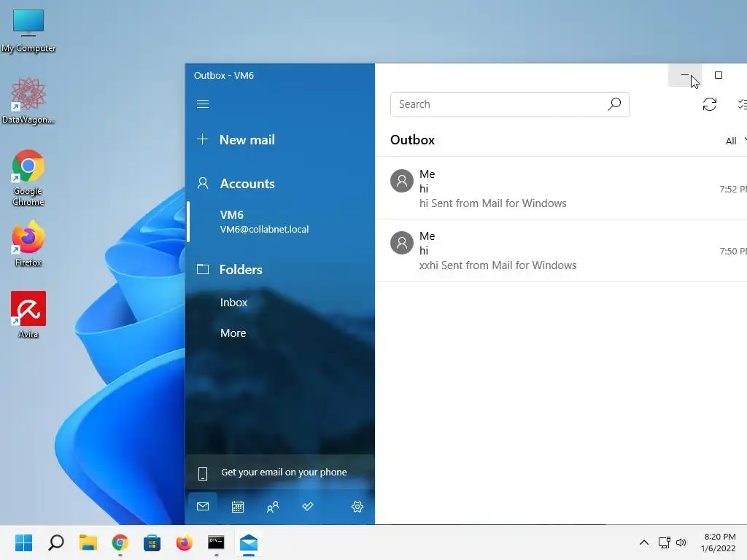Launch Firefox desktop shortcut
This screenshot has height=560, width=747.
28,244
